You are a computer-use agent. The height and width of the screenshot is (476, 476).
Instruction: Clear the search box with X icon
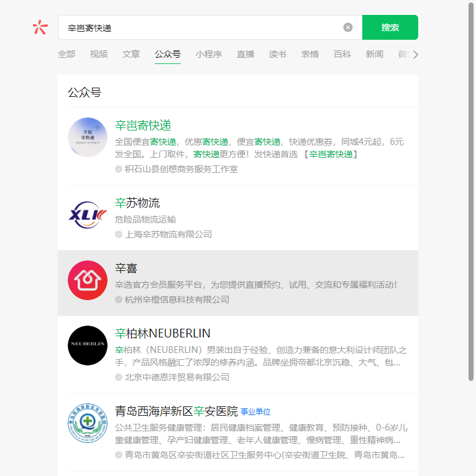pyautogui.click(x=348, y=27)
